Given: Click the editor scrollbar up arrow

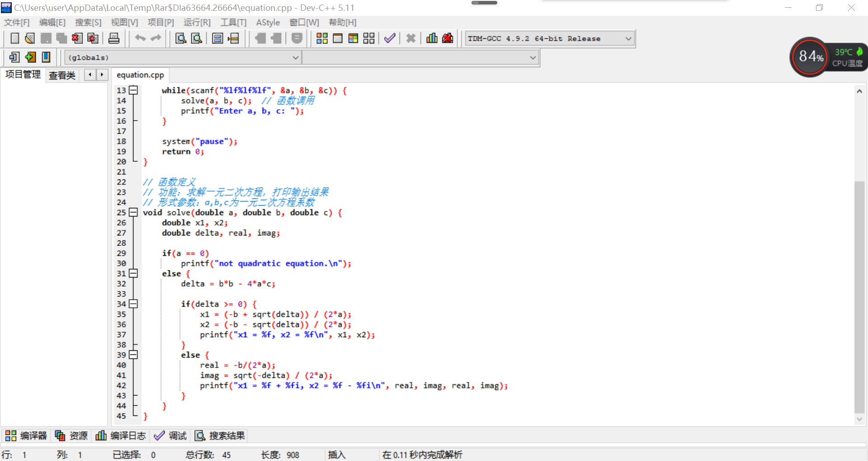Looking at the screenshot, I should coord(859,91).
